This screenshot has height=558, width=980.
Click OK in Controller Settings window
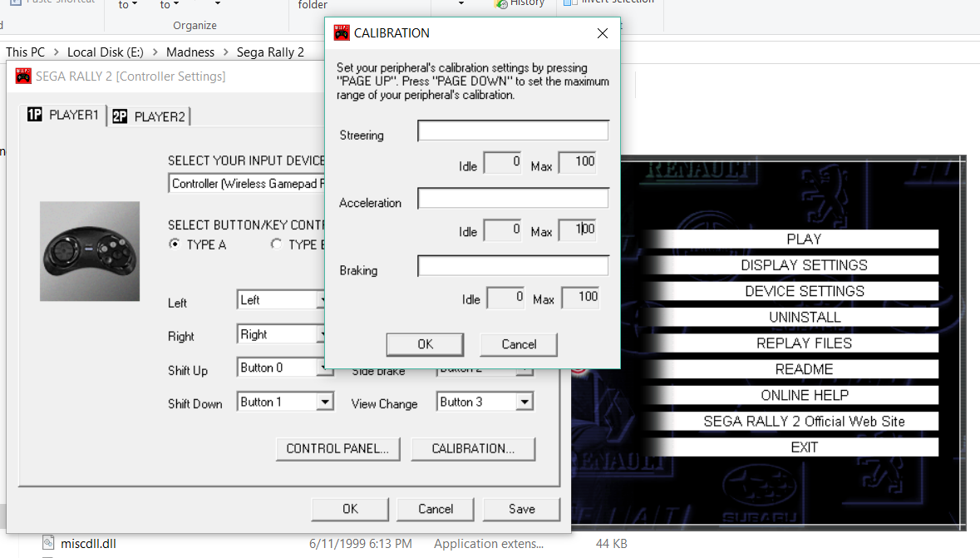[350, 509]
